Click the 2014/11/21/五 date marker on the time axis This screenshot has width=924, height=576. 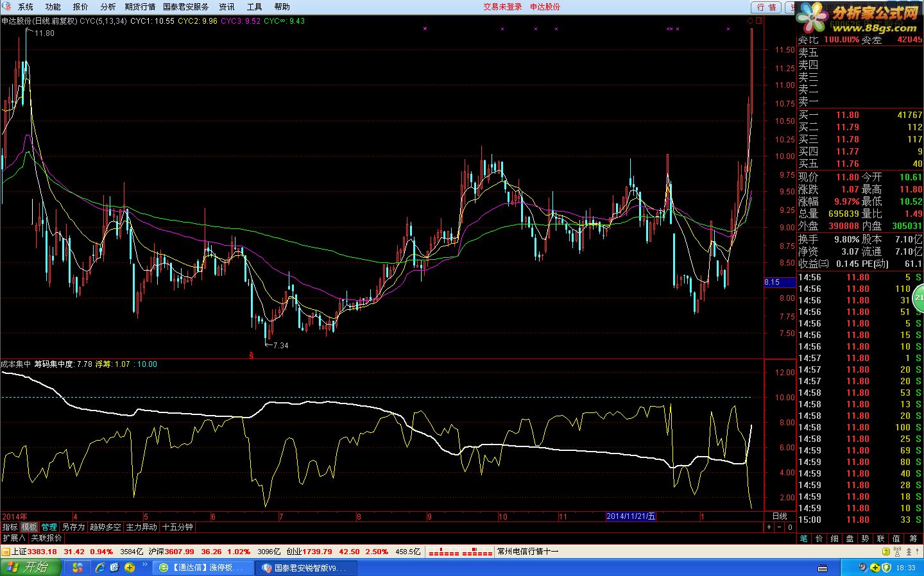click(631, 516)
